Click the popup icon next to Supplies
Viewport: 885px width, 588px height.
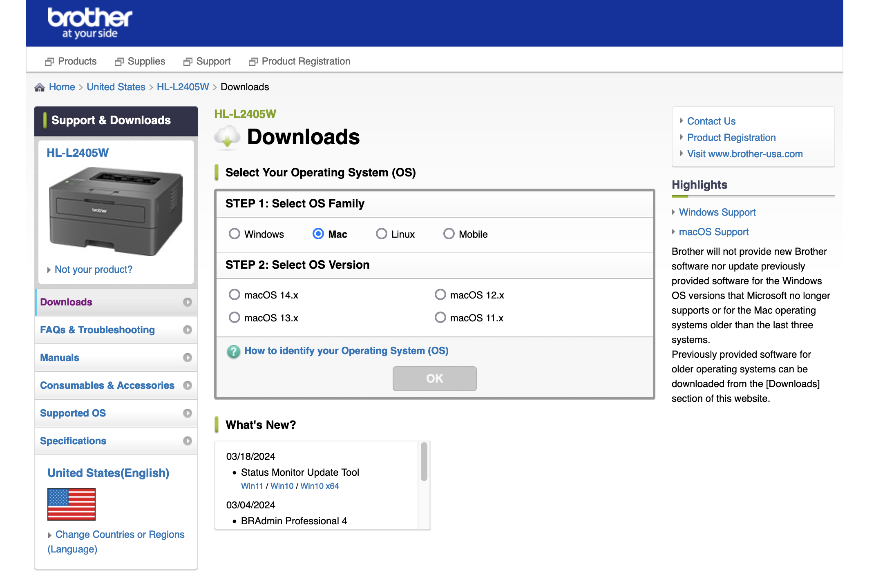119,62
